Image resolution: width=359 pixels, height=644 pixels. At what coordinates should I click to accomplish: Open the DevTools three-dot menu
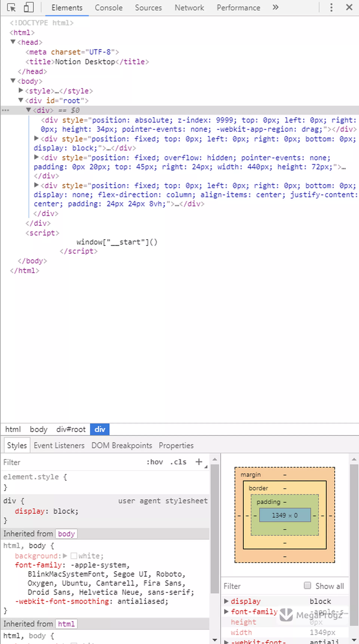click(331, 7)
